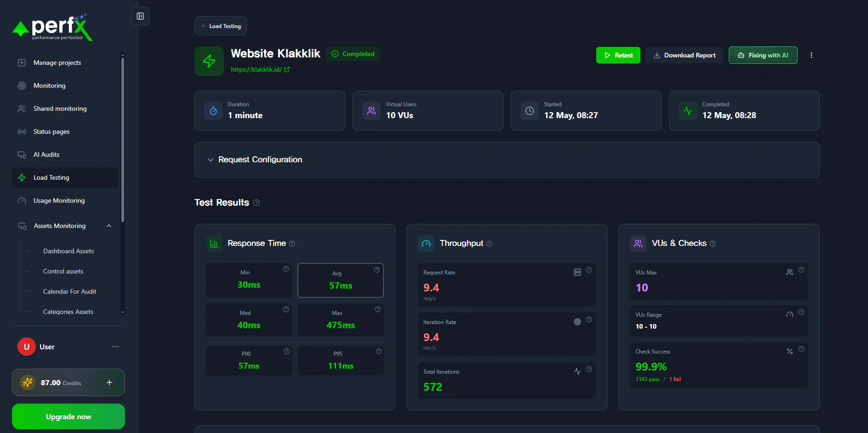Click the help icon in Total Iterations row
The width and height of the screenshot is (868, 433).
click(589, 369)
